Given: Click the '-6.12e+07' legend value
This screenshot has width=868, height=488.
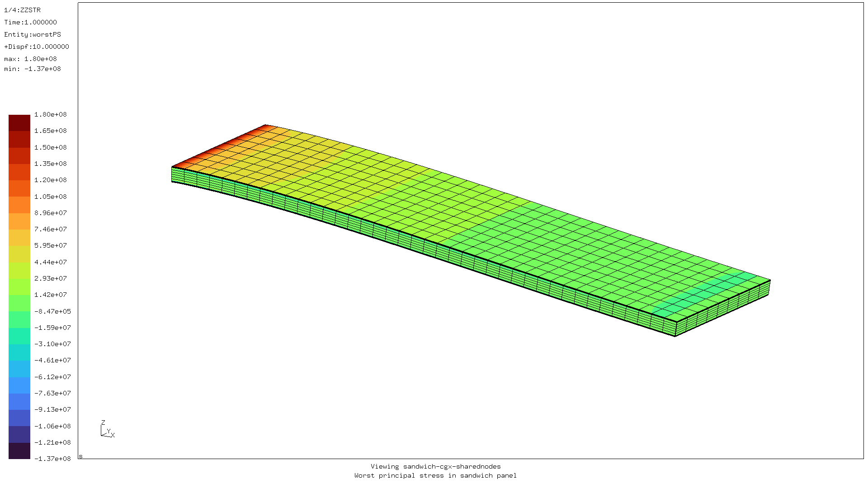Looking at the screenshot, I should [x=52, y=377].
